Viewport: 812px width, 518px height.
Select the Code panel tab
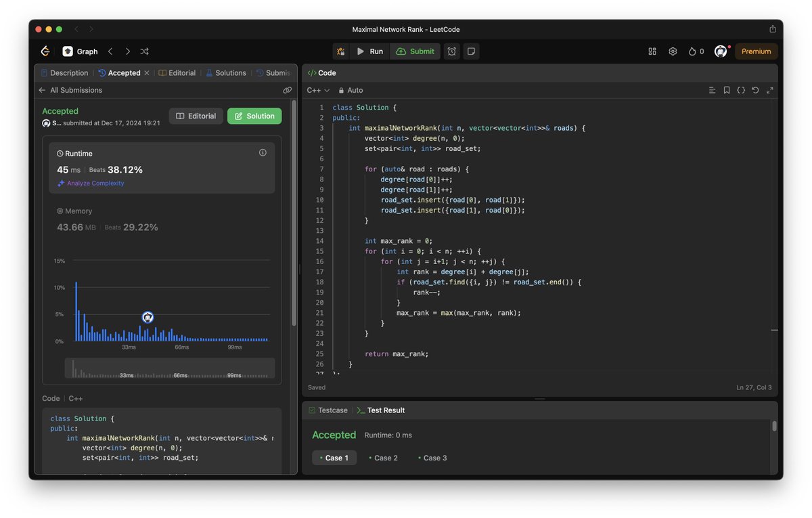coord(322,73)
